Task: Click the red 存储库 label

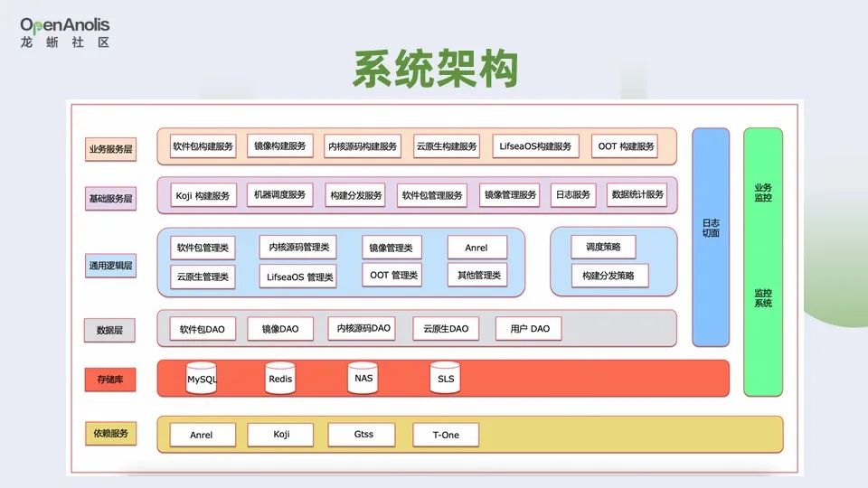Action: 110,380
